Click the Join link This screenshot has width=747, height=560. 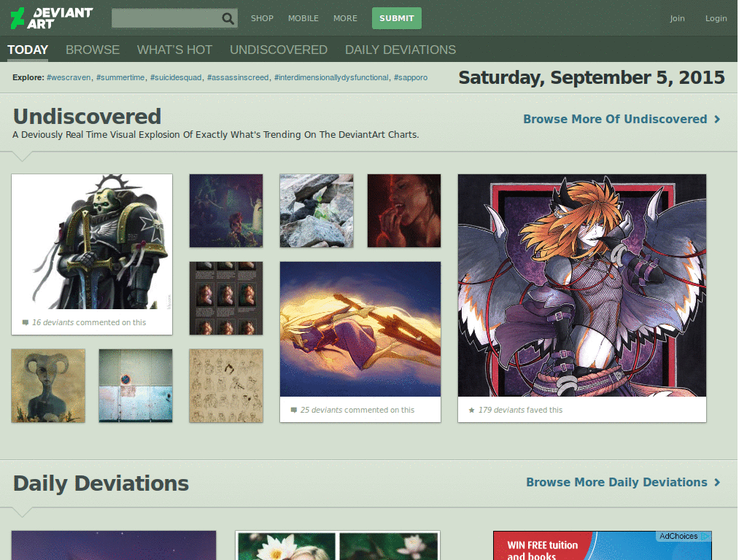pos(677,18)
